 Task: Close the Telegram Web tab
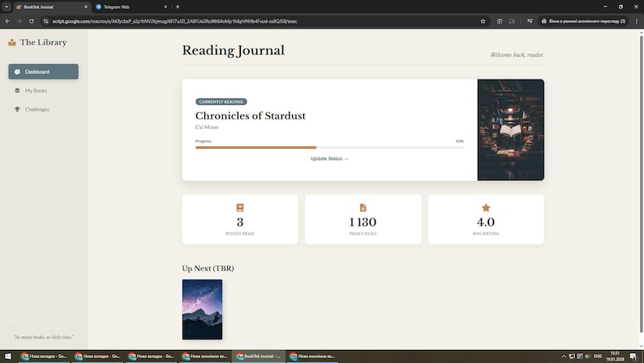[x=165, y=7]
